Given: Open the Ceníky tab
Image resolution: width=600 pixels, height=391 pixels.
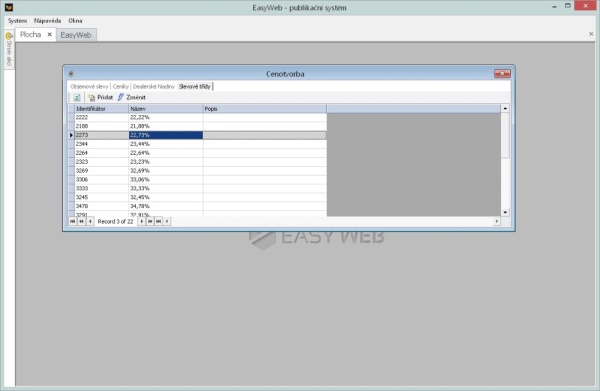Looking at the screenshot, I should point(121,86).
